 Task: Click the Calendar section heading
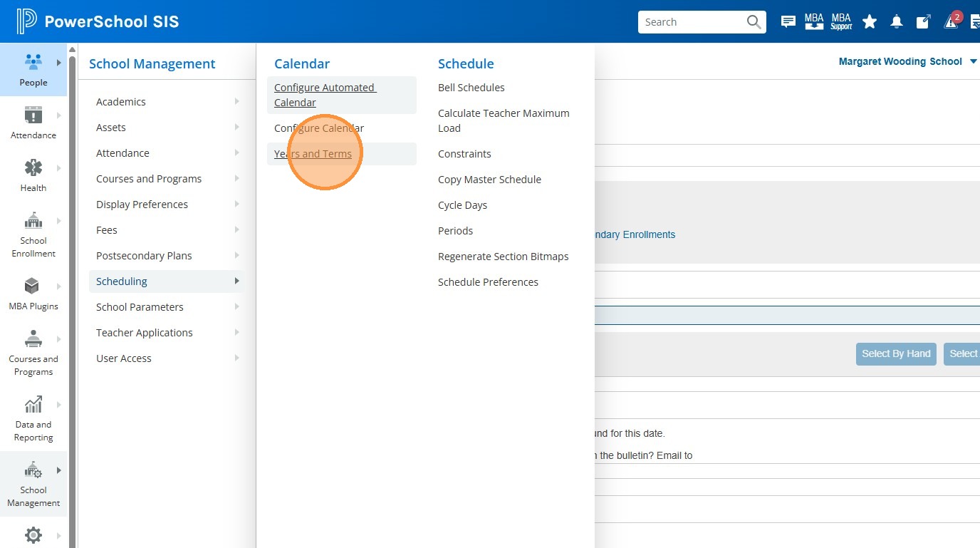(x=302, y=64)
